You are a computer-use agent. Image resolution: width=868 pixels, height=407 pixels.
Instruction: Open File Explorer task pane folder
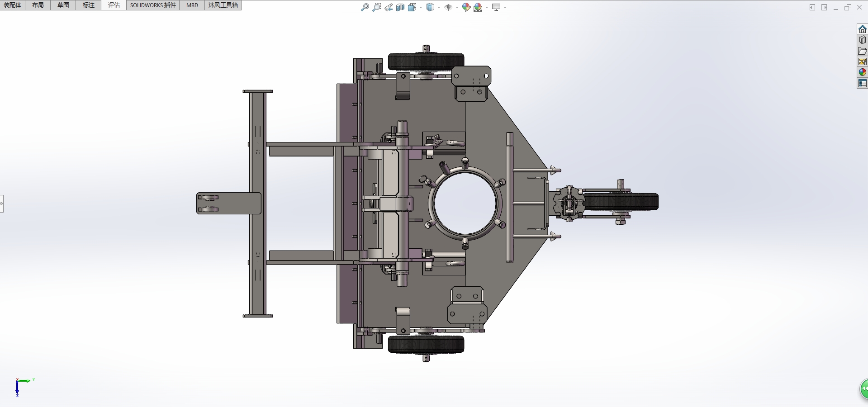[862, 51]
